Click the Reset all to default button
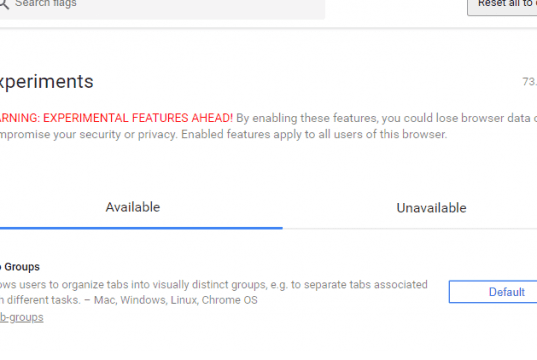 (502, 4)
